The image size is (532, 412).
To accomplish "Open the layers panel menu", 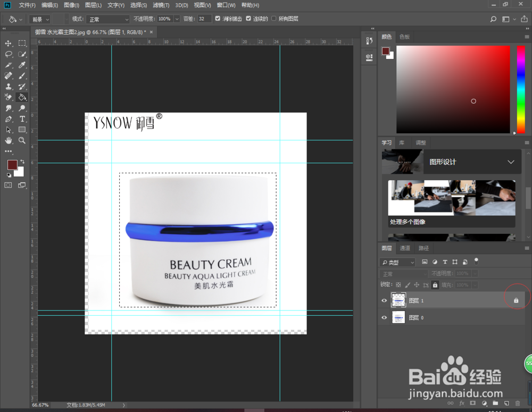I will pos(527,248).
